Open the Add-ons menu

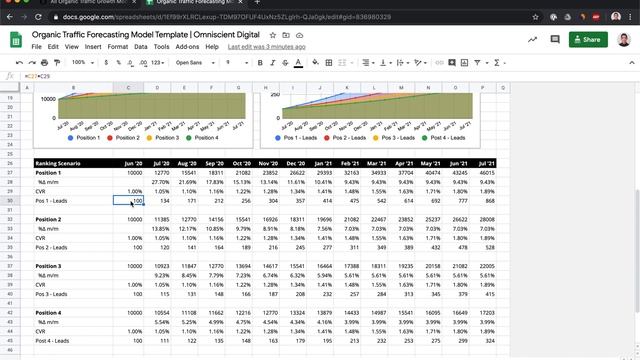(x=187, y=47)
